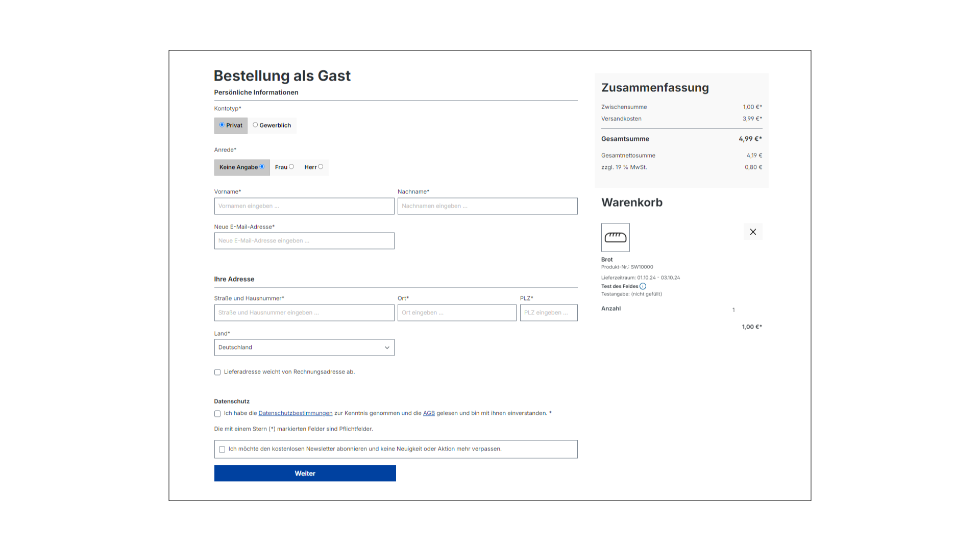Click the Versandkosten 3,99 € value
This screenshot has height=551, width=980.
(x=752, y=119)
